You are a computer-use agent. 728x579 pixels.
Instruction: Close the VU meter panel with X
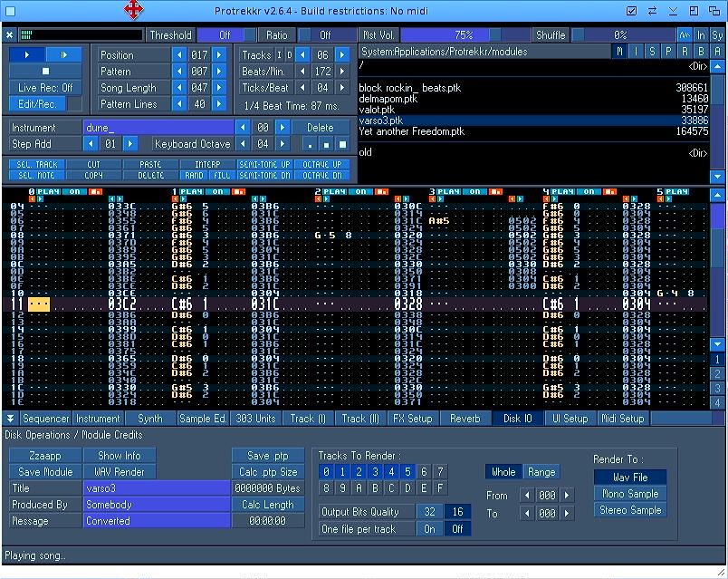[x=9, y=34]
